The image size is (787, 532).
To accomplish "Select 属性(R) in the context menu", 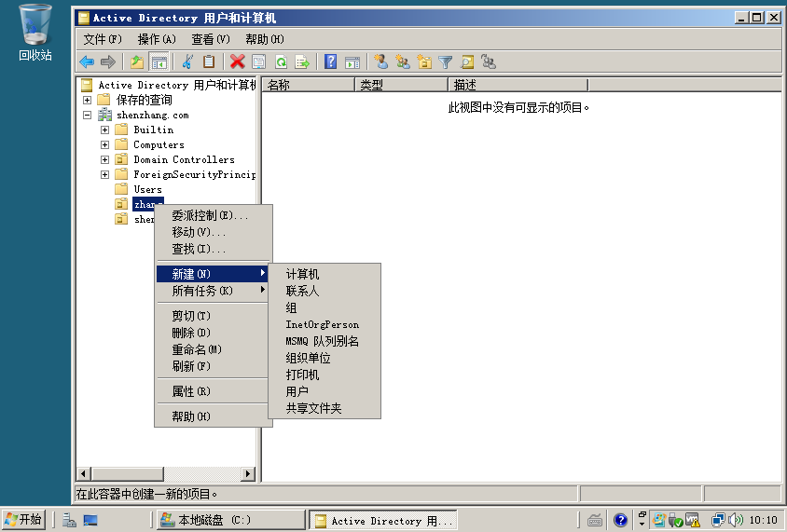I will coord(191,391).
